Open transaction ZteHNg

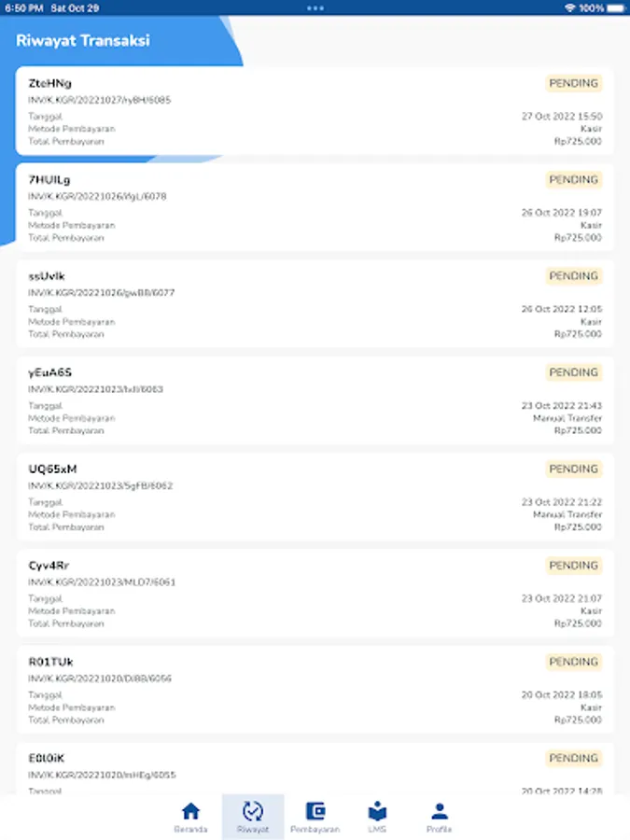[315, 111]
